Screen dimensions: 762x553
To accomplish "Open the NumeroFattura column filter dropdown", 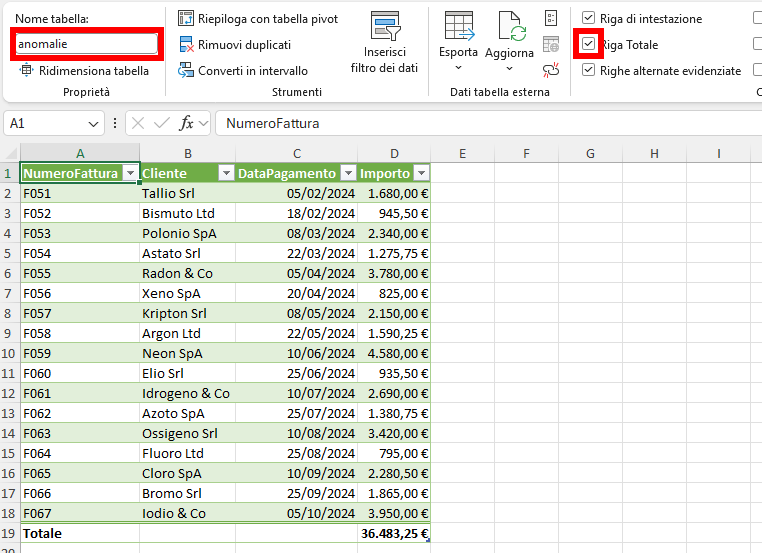I will click(129, 173).
